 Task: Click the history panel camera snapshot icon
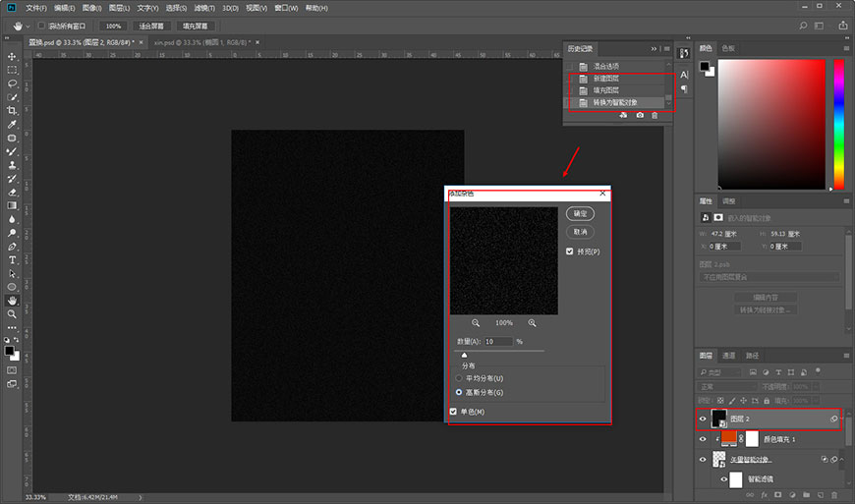[640, 115]
